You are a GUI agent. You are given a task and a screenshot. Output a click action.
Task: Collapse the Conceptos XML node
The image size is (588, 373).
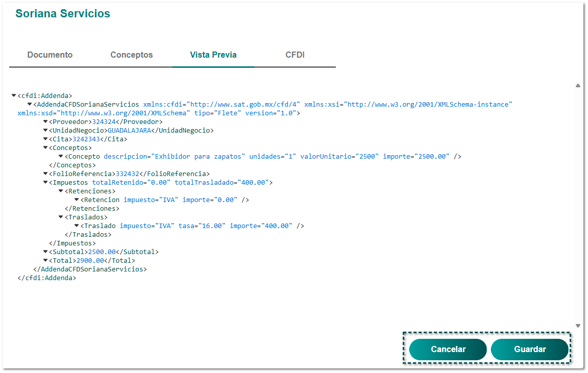coord(45,147)
